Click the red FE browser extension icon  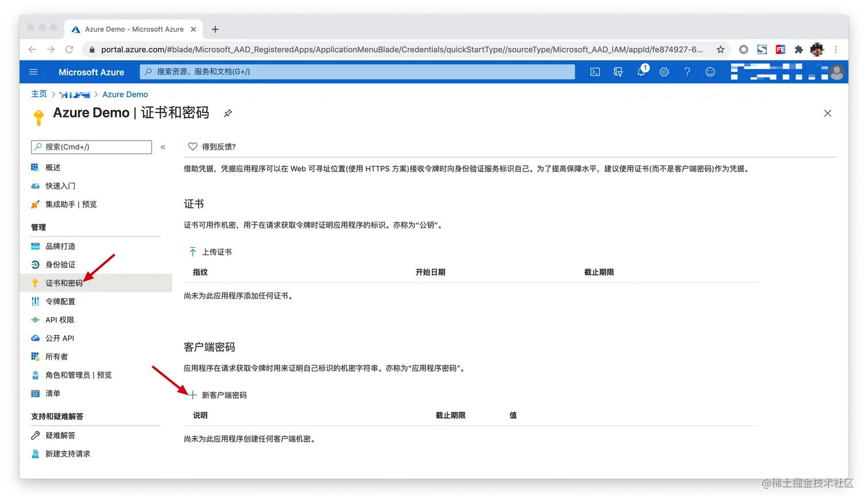click(780, 49)
